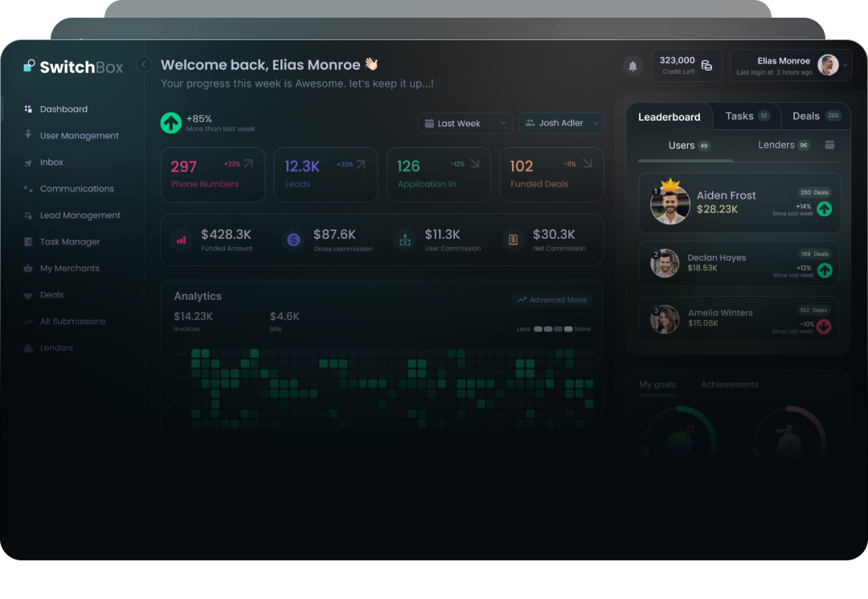The width and height of the screenshot is (868, 599).
Task: Open the Last Week date dropdown
Action: point(465,123)
